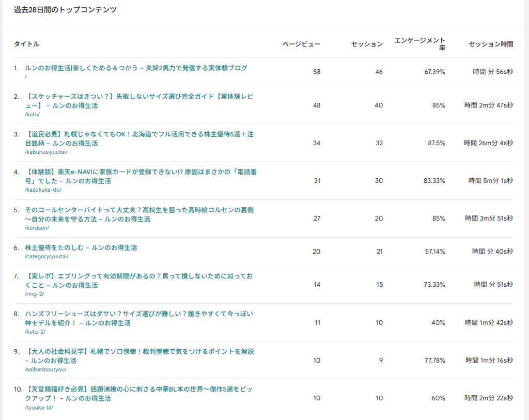Click the タイトル column header

(26, 44)
